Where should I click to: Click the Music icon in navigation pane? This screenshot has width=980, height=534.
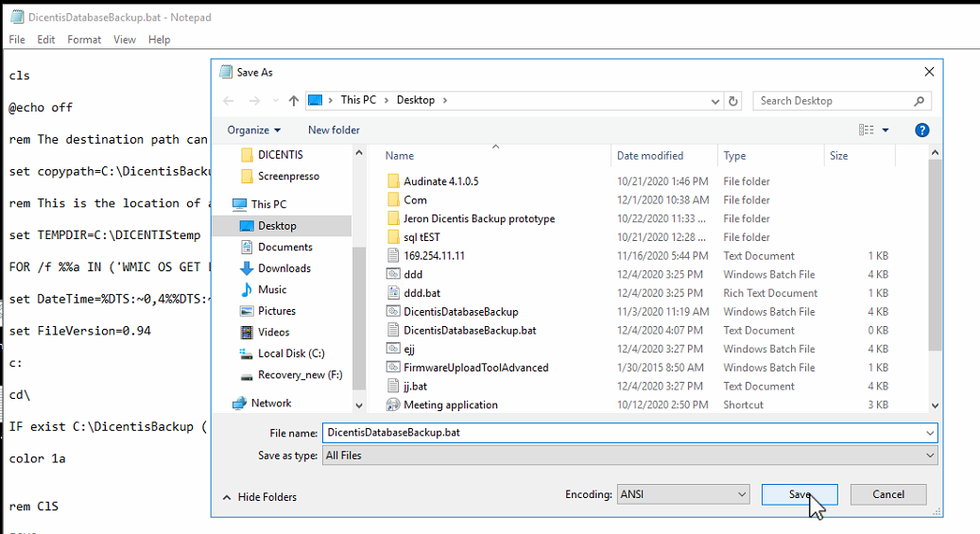tap(247, 289)
